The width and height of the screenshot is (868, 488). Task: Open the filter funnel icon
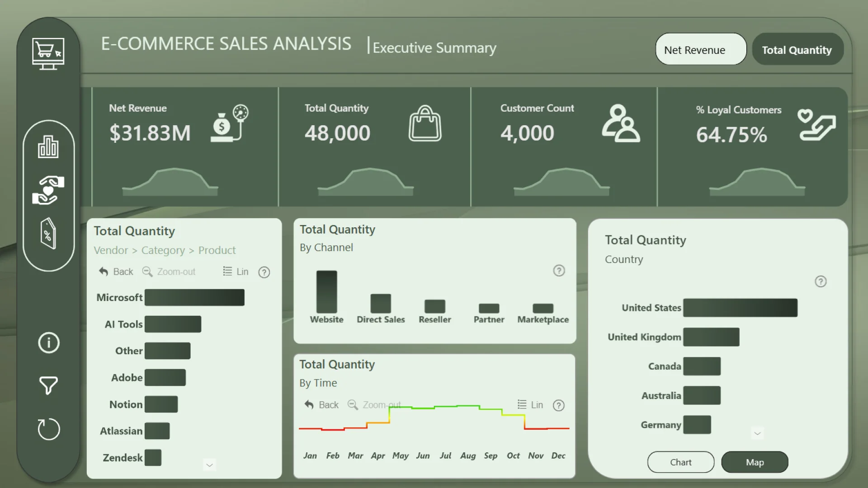click(x=48, y=385)
